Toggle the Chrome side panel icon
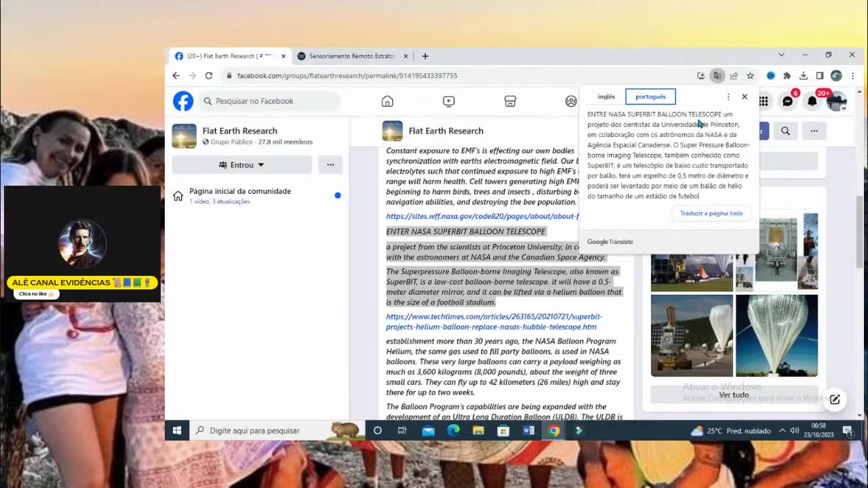Image resolution: width=868 pixels, height=488 pixels. tap(820, 75)
